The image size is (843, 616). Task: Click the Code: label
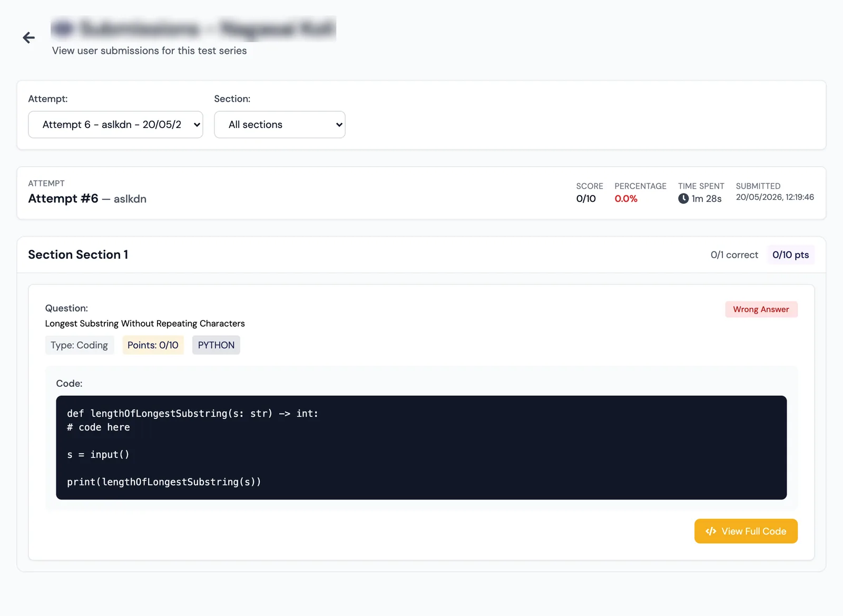[69, 384]
